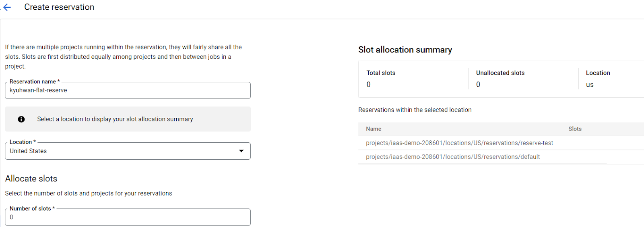The height and width of the screenshot is (227, 644).
Task: Click the Total slots value
Action: tap(368, 85)
